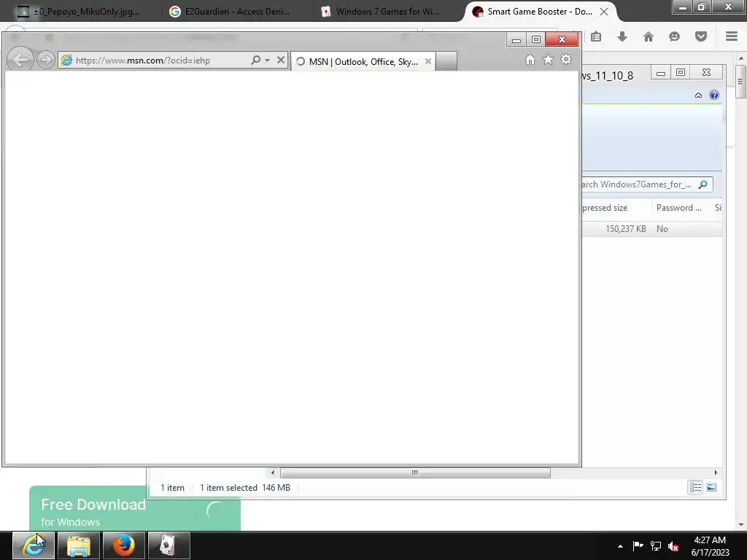Switch to Pepoyo_MikuOnly.jpg Firefox tab
Viewport: 747px width, 560px height.
tap(79, 12)
